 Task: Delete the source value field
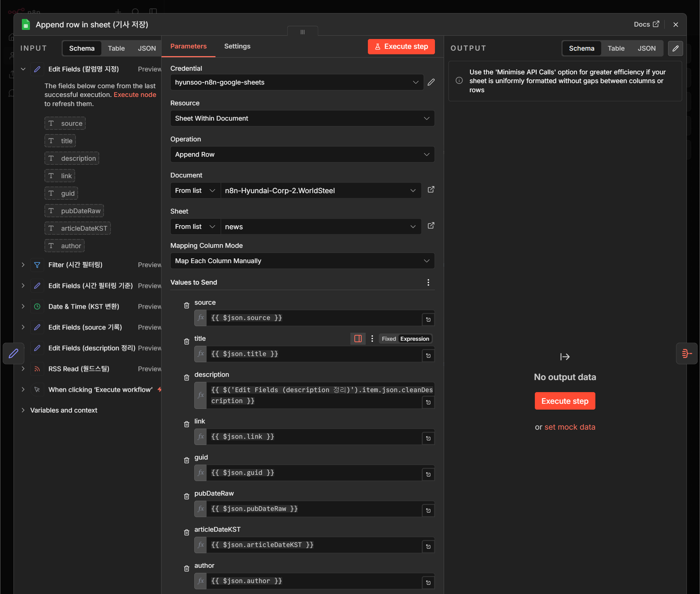[187, 305]
